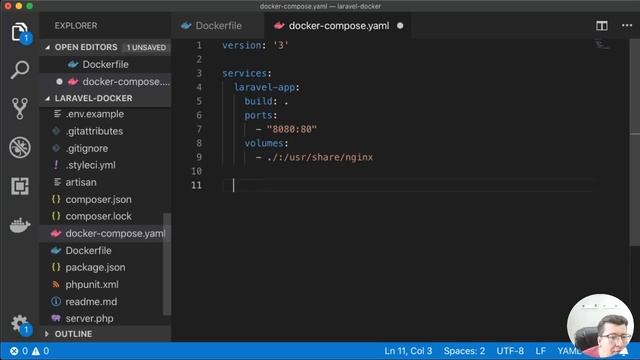Click the explorer file list scrollbar
This screenshot has height=360, width=640.
pyautogui.click(x=167, y=264)
